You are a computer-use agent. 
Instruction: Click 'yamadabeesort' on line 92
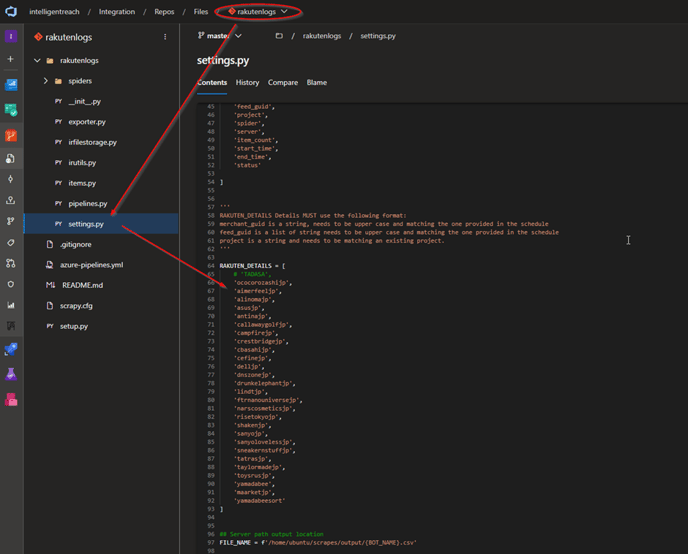(259, 501)
